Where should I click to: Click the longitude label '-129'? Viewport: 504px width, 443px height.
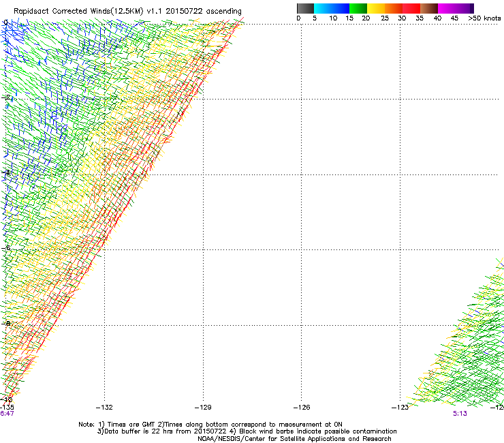(203, 408)
